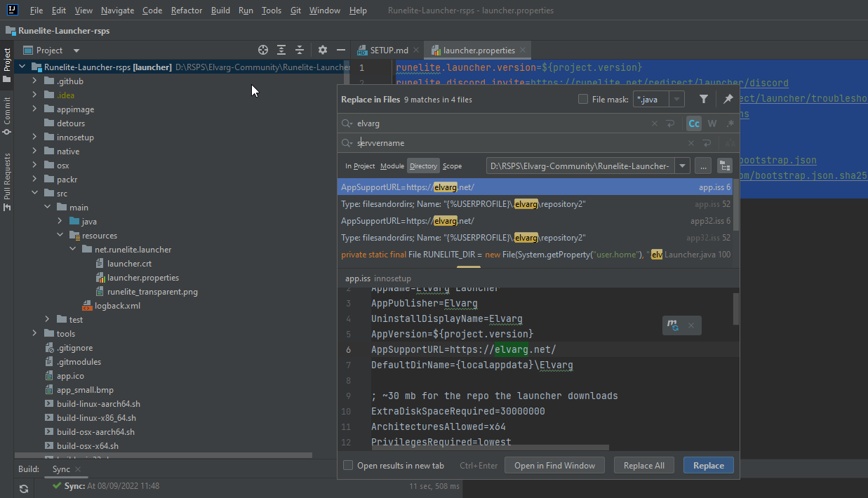Expand the tools folder
Viewport: 868px width, 498px height.
34,334
